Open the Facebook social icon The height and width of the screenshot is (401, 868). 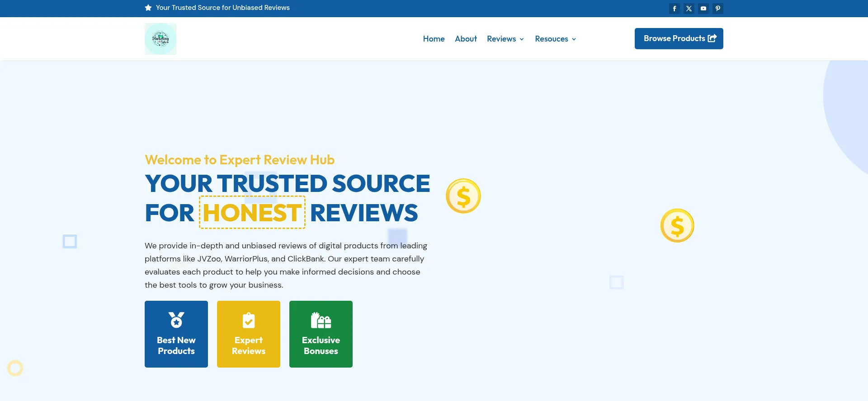[x=674, y=9]
